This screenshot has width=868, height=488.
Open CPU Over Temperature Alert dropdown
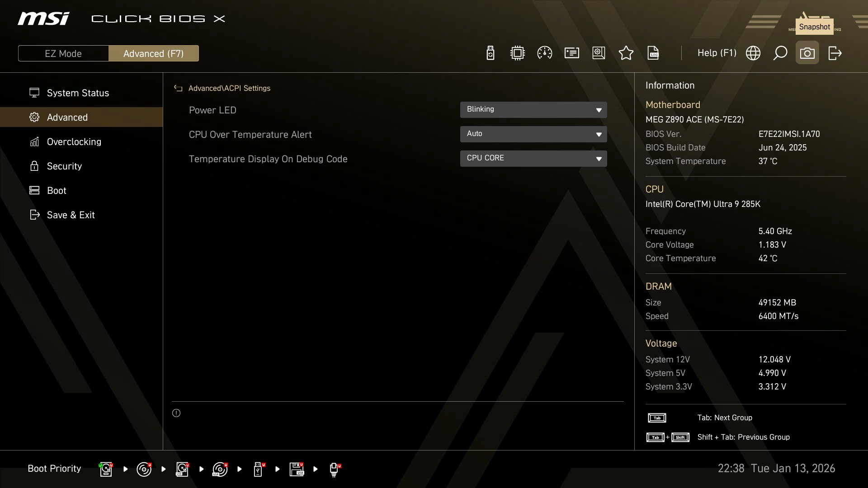pos(533,134)
